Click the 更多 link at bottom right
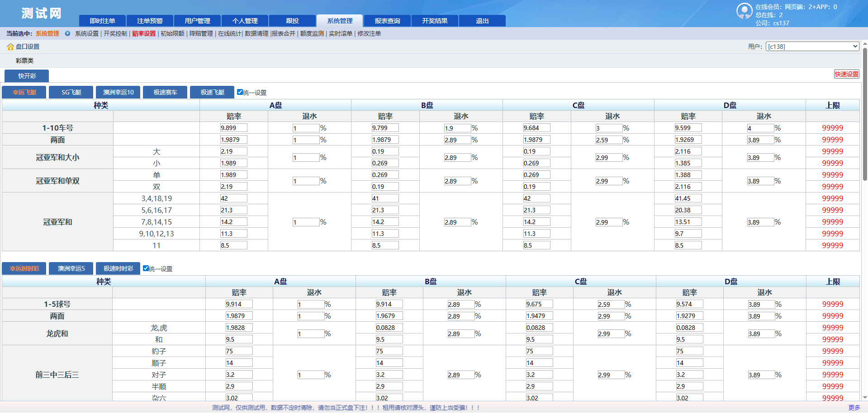The height and width of the screenshot is (413, 868). 854,408
